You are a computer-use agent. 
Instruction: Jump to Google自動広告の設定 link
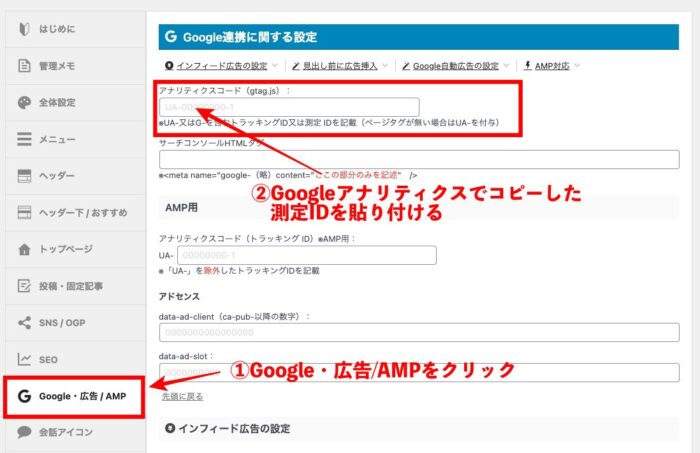456,66
